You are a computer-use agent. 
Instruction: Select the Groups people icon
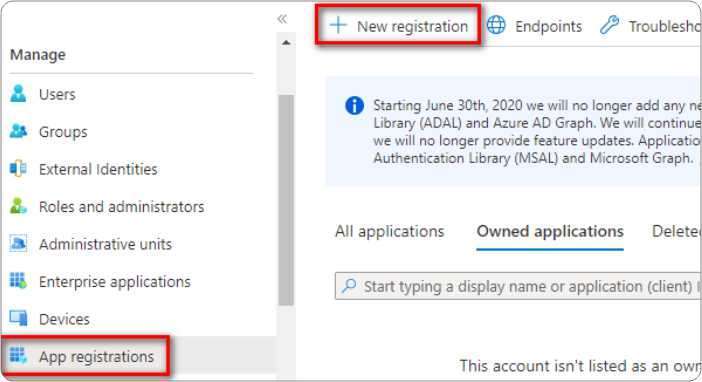tap(18, 131)
